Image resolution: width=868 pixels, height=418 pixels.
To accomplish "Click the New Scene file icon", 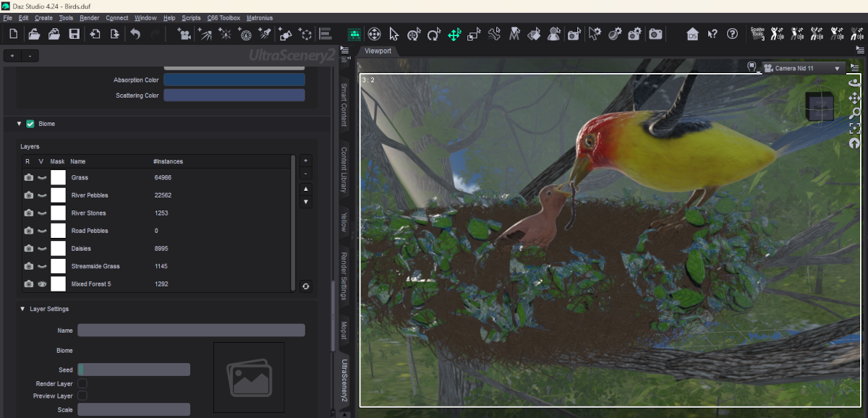I will coord(14,34).
